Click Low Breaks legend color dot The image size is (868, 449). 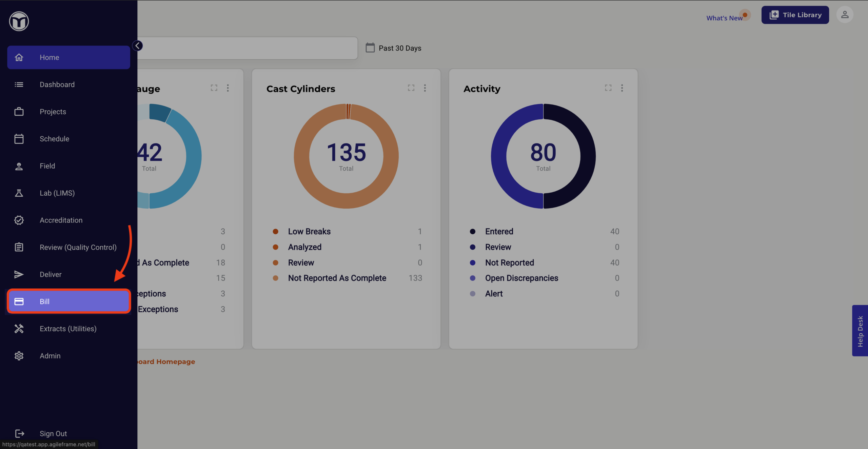point(276,232)
